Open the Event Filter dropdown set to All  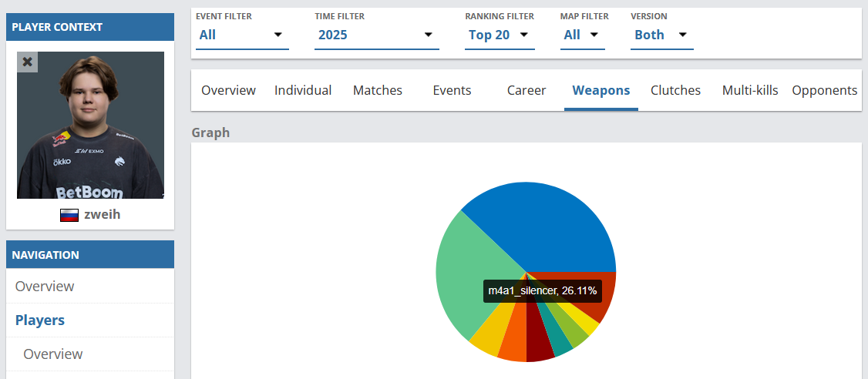(242, 35)
